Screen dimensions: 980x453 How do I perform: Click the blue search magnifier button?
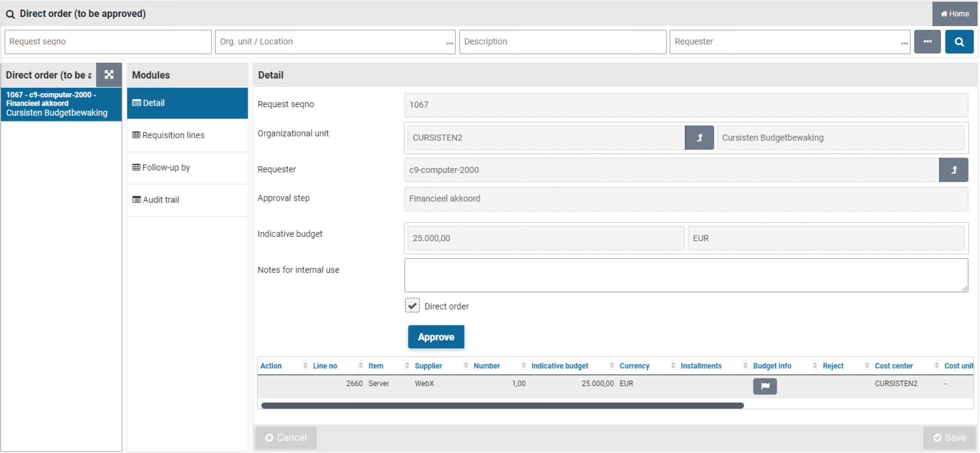tap(959, 42)
